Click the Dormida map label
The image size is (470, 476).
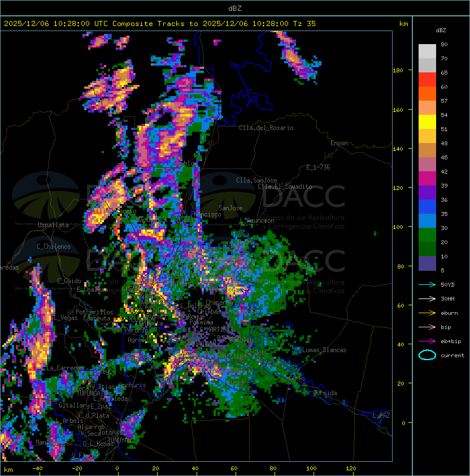pos(325,393)
